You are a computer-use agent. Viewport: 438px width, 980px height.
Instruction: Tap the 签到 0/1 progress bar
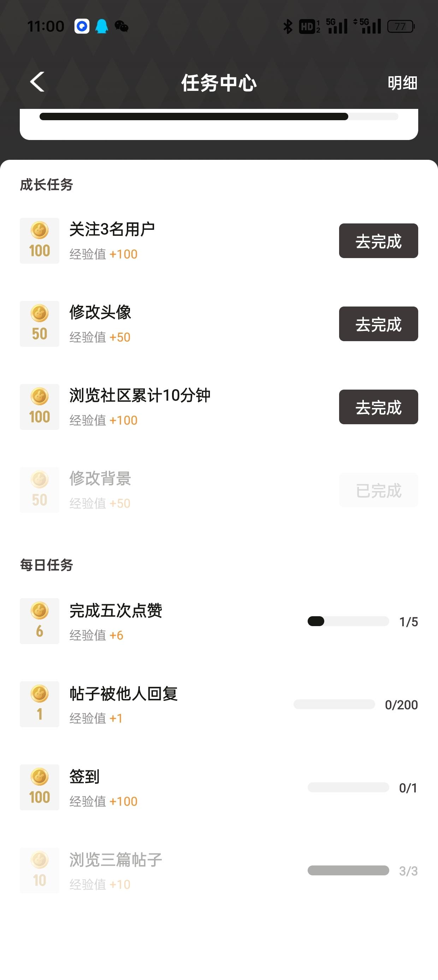pos(348,787)
